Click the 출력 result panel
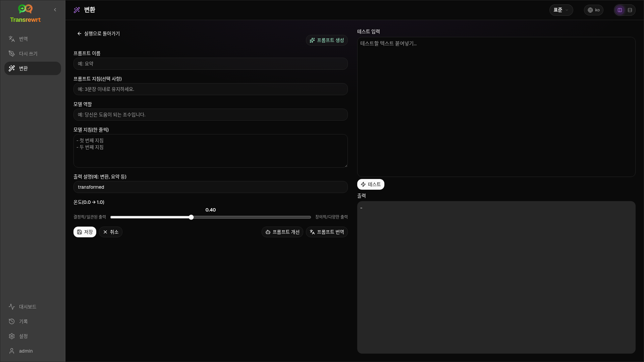This screenshot has width=644, height=362. (496, 277)
